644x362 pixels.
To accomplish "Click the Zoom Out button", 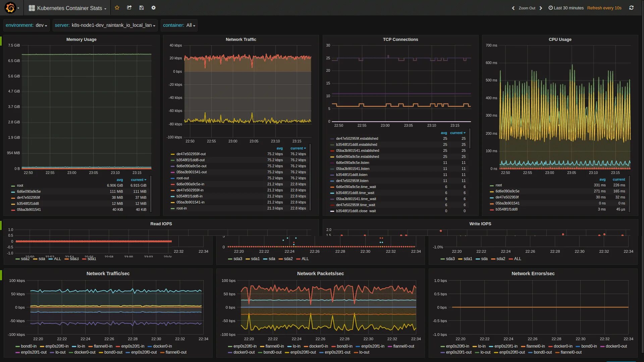I will pos(526,8).
